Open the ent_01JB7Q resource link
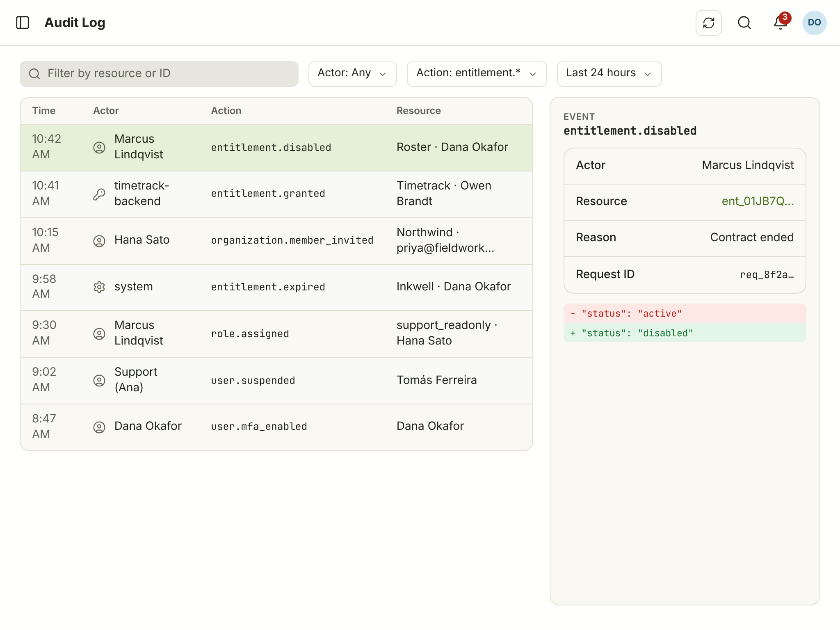This screenshot has height=630, width=840. pyautogui.click(x=758, y=201)
